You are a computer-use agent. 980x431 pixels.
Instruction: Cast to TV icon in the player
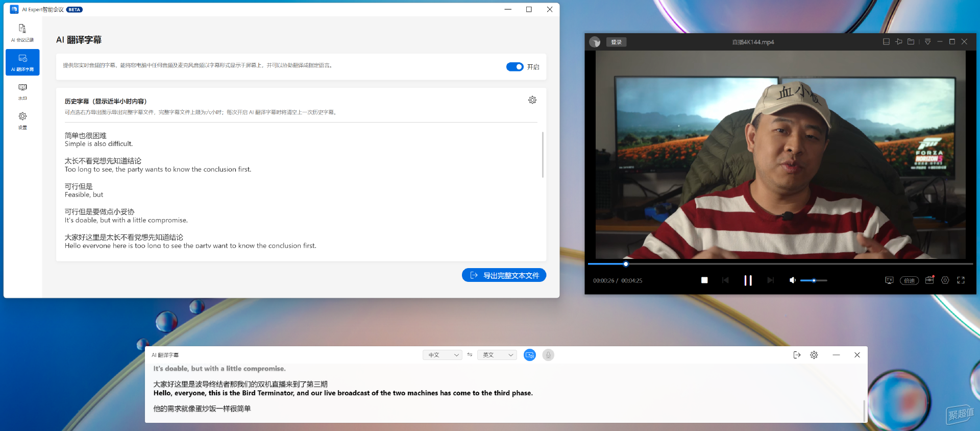click(x=889, y=280)
